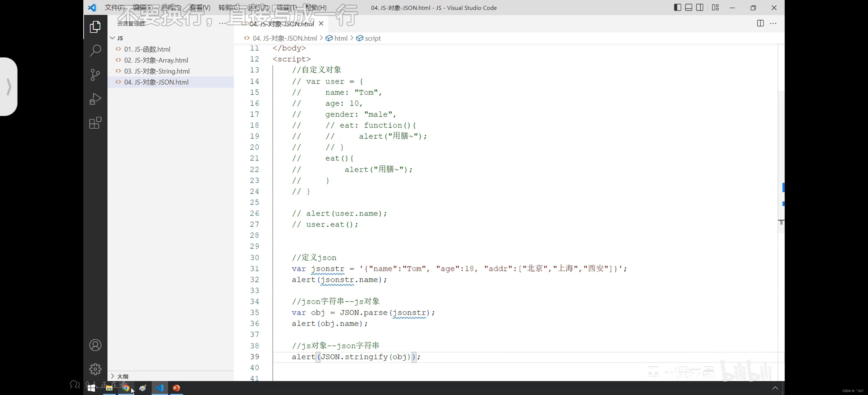
Task: Open the Manage settings gear
Action: click(95, 369)
